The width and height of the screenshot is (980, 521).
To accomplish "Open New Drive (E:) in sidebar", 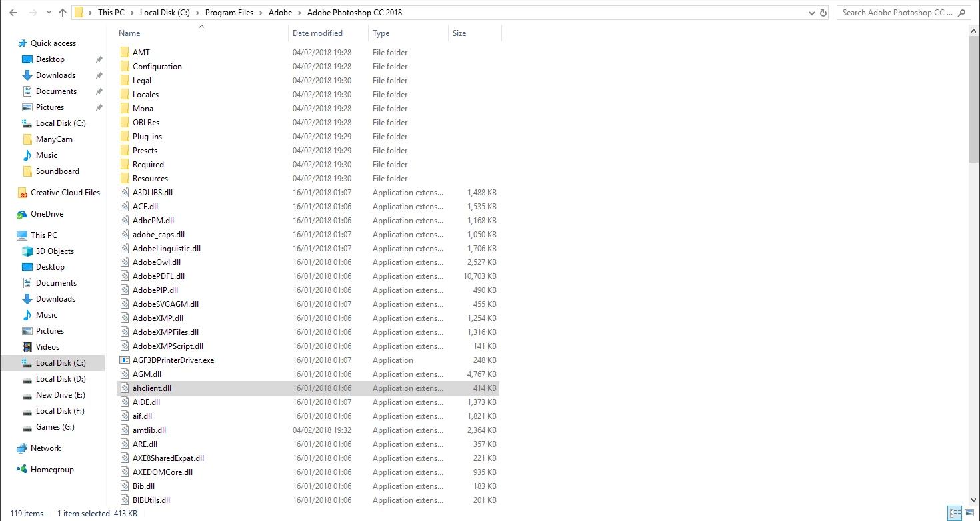I will [x=60, y=395].
